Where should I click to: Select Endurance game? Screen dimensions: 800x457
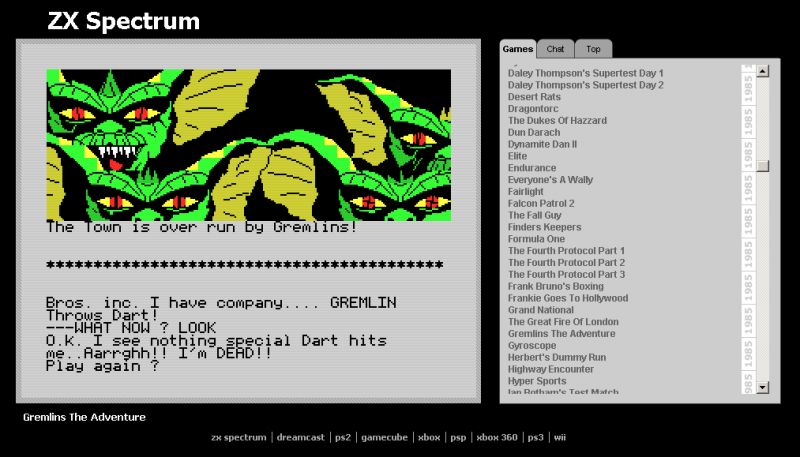532,168
